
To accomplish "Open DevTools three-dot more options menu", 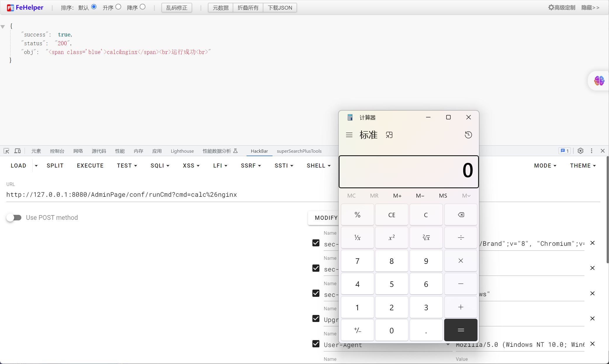I will tap(591, 151).
